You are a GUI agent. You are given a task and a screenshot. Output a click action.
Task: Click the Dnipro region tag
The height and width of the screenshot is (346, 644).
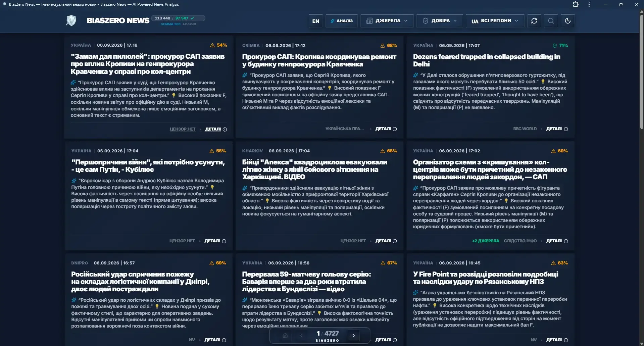[x=80, y=263]
